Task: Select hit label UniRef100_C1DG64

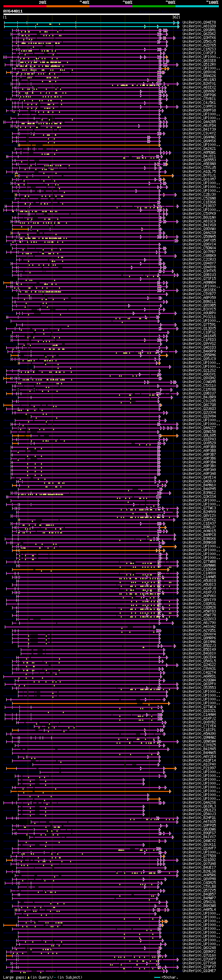Action: tap(199, 569)
